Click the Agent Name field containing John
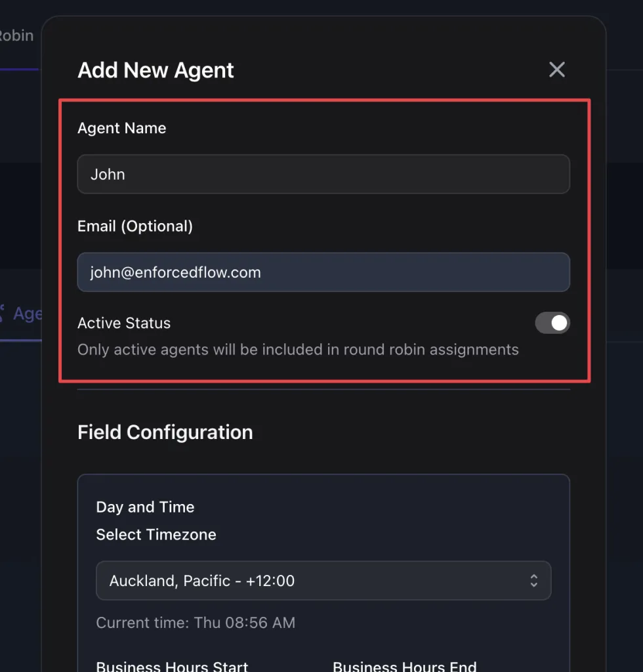The height and width of the screenshot is (672, 643). point(323,175)
